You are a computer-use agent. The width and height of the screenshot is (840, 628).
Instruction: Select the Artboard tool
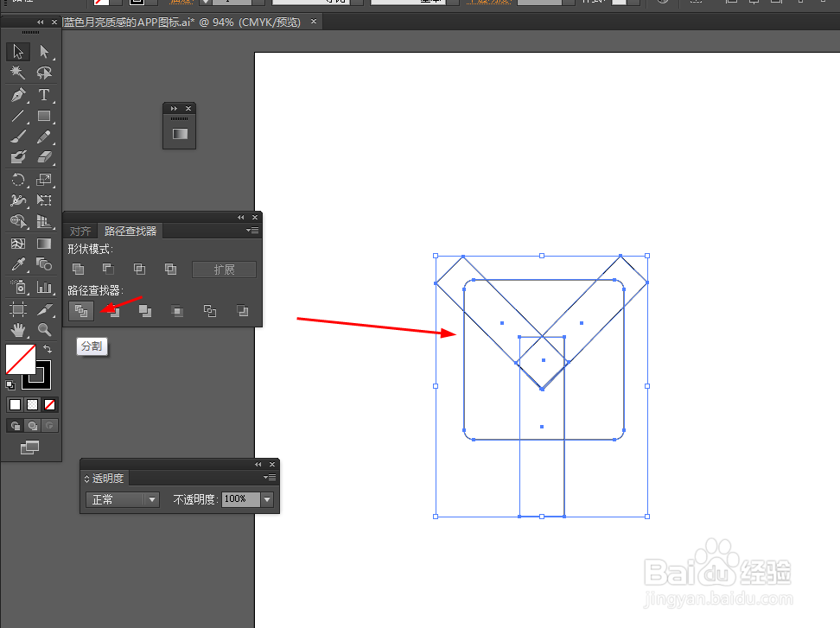[x=17, y=309]
